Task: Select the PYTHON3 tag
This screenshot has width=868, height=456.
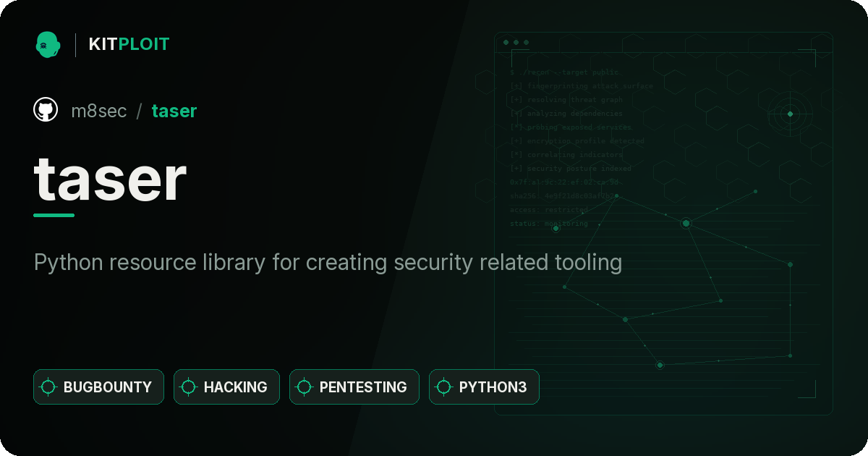Action: (x=484, y=387)
